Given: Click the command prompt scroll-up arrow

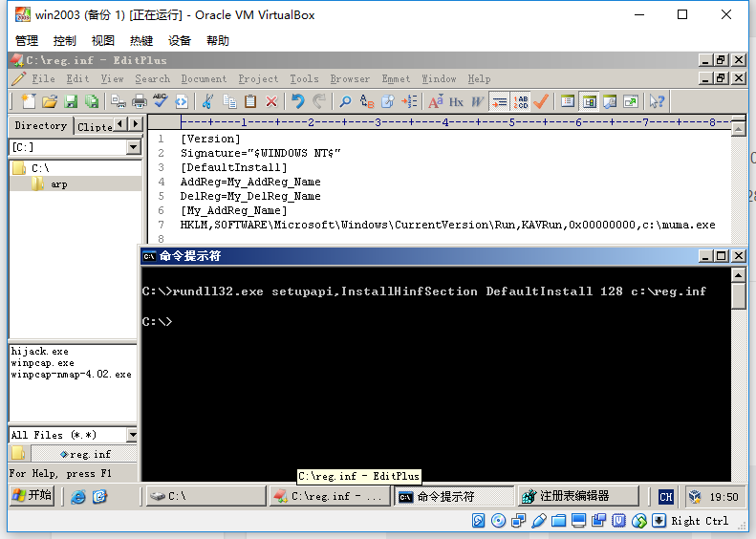Looking at the screenshot, I should pyautogui.click(x=738, y=275).
